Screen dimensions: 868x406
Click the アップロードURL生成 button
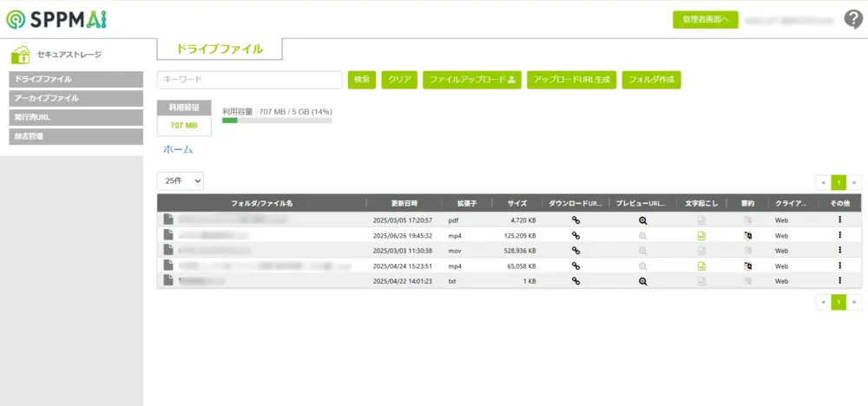572,80
